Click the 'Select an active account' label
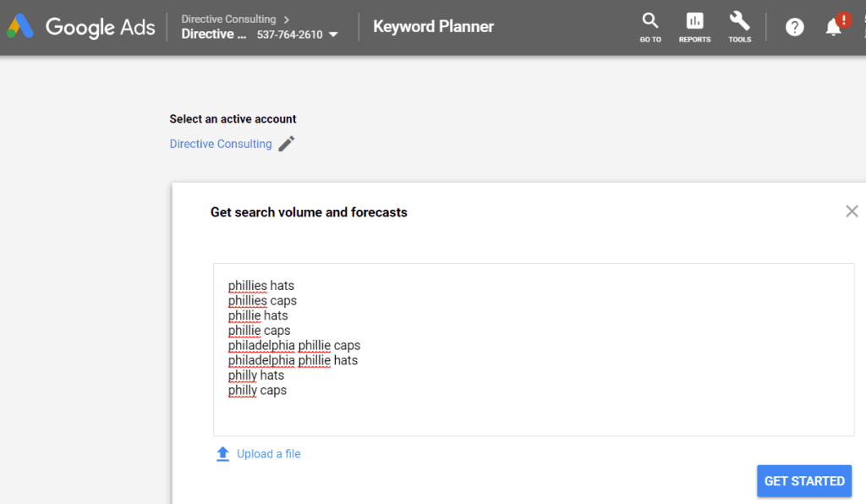Viewport: 866px width, 504px height. tap(233, 118)
